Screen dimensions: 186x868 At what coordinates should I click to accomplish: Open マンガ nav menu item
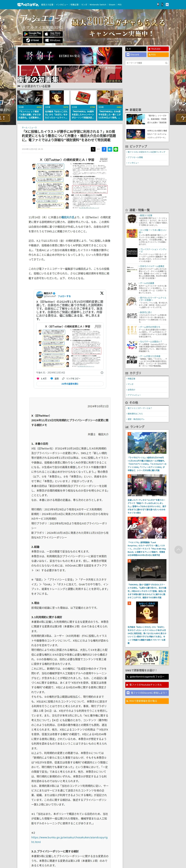click(x=84, y=5)
